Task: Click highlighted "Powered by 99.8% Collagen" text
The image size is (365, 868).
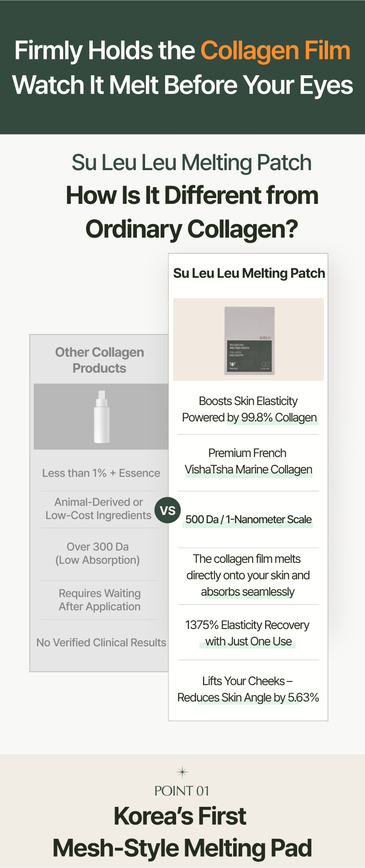Action: coord(249,417)
